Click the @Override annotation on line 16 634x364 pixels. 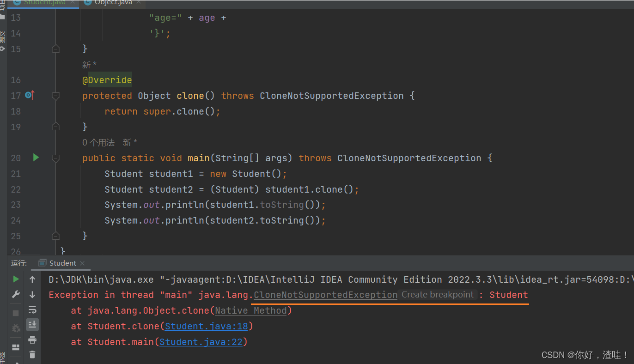pos(107,80)
